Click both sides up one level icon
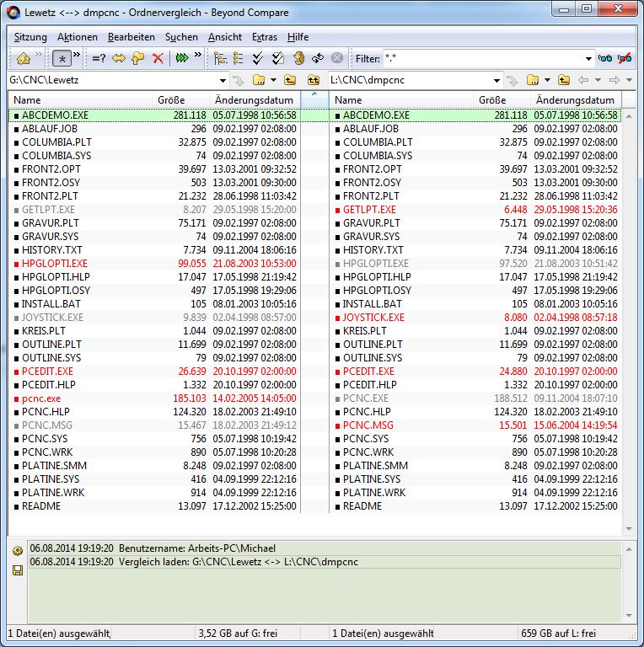 coord(314,80)
